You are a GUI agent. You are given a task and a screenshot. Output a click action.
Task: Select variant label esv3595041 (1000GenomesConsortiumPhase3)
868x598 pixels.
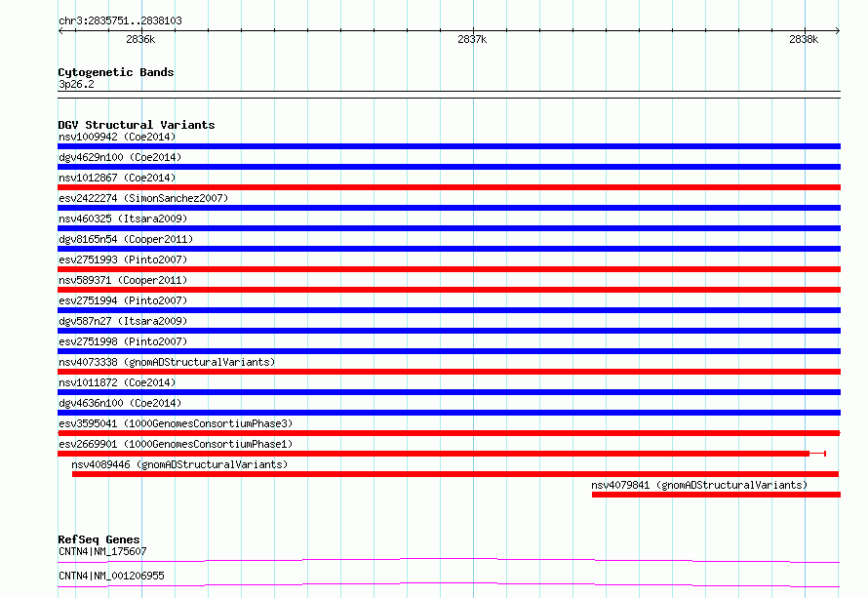pyautogui.click(x=176, y=423)
